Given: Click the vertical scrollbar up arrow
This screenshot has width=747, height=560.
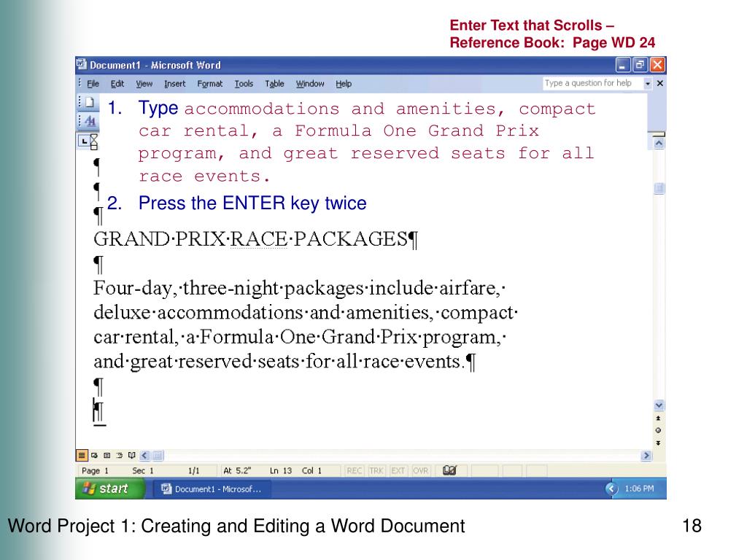Looking at the screenshot, I should pos(659,144).
